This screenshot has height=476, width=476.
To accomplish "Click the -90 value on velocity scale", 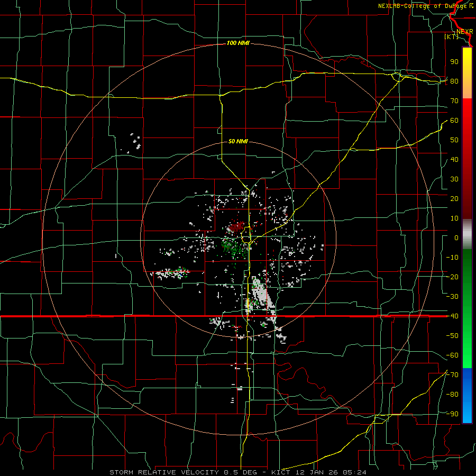I will pos(452,414).
